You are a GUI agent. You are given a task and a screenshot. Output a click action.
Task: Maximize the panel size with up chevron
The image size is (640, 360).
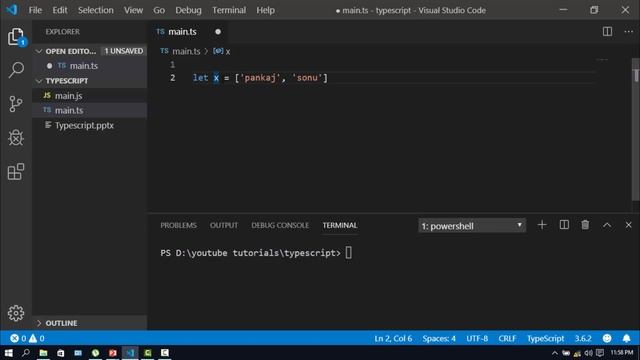pyautogui.click(x=607, y=225)
